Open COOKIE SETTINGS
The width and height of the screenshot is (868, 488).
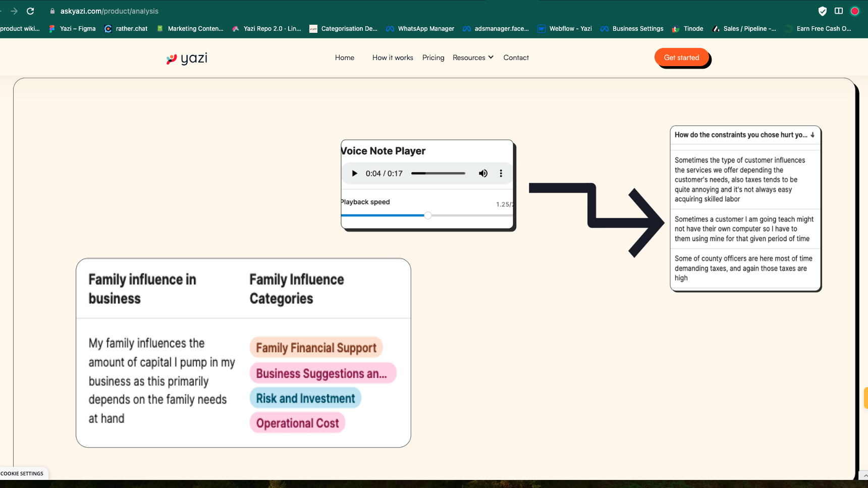coord(22,473)
